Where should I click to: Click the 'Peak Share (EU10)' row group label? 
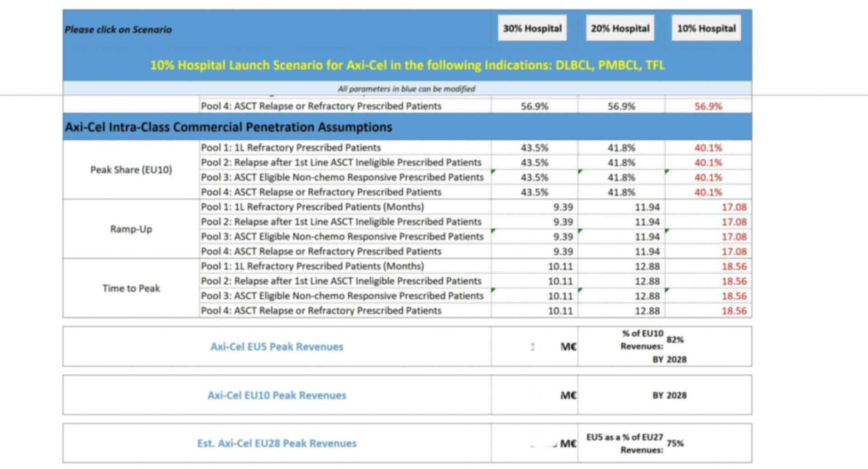click(131, 169)
